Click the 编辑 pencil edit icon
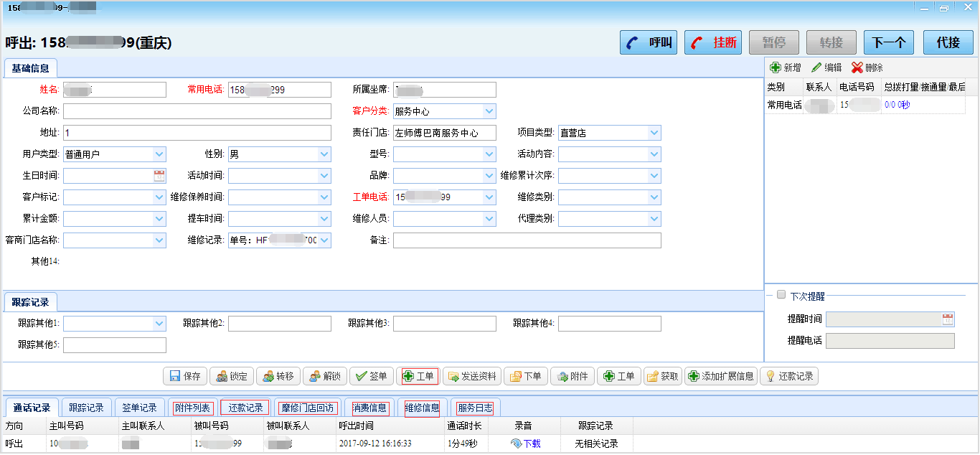This screenshot has height=455, width=980. coord(816,67)
